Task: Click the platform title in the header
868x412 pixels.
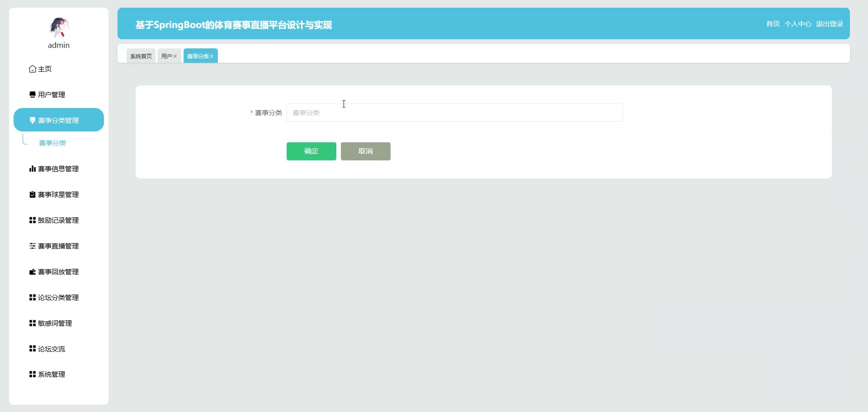Action: pyautogui.click(x=234, y=25)
